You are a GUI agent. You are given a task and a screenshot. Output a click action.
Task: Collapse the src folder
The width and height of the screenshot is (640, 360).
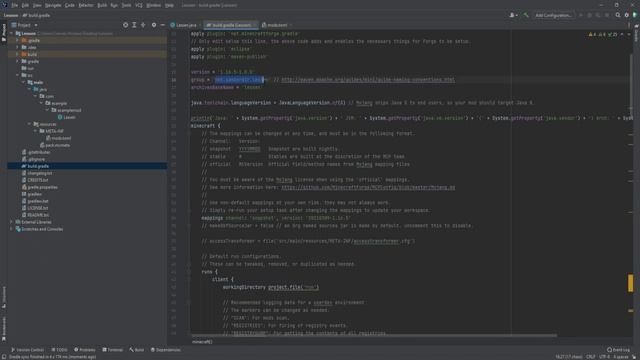(x=17, y=75)
